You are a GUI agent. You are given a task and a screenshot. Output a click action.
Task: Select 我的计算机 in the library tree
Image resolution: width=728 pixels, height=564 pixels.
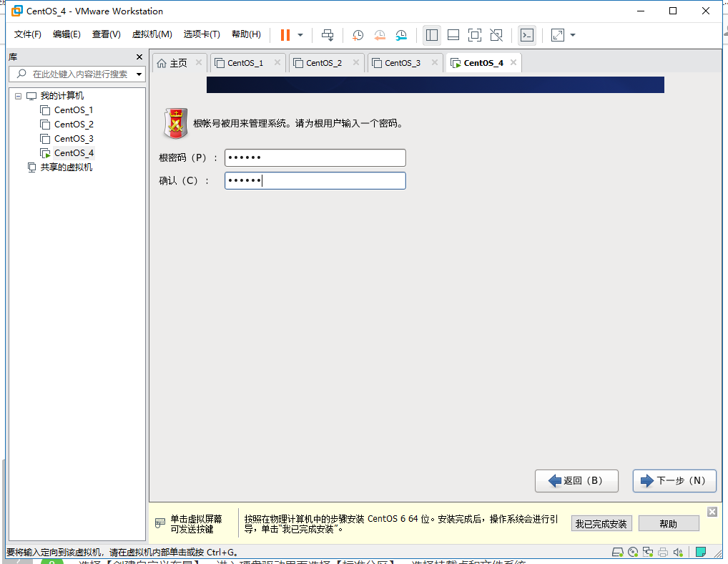click(x=62, y=96)
